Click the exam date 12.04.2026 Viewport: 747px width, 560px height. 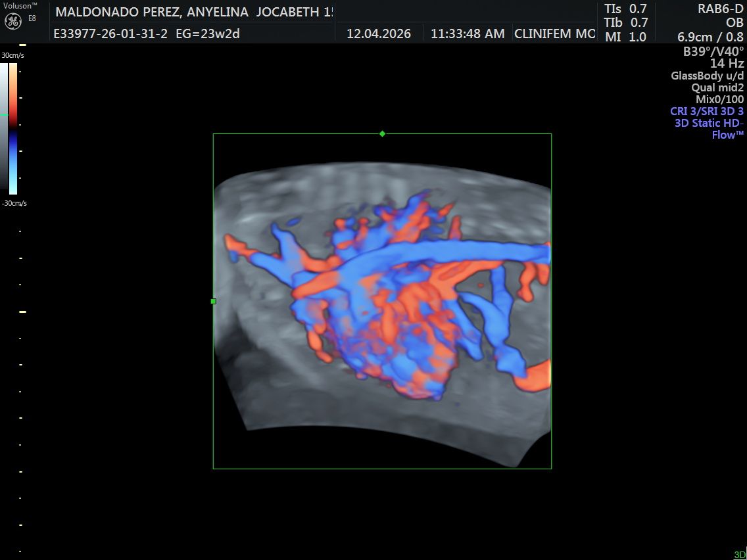379,34
